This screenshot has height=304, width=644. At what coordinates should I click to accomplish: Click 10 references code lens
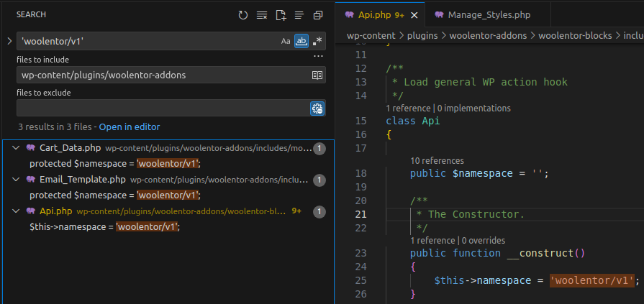point(437,161)
